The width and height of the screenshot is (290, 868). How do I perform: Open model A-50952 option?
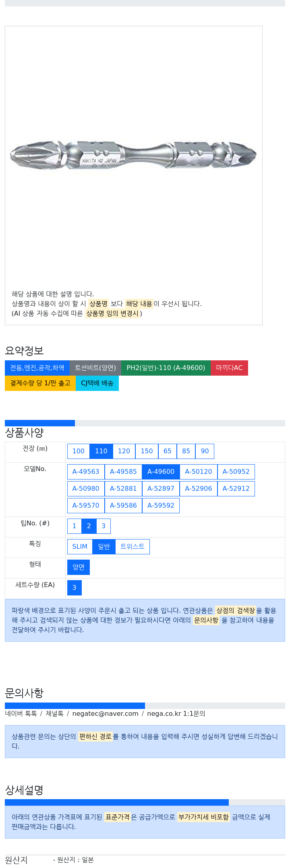[236, 472]
